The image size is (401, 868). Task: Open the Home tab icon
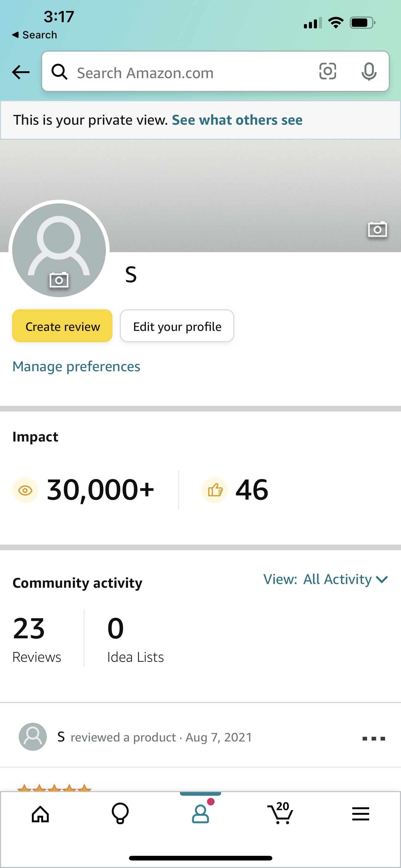pos(40,814)
